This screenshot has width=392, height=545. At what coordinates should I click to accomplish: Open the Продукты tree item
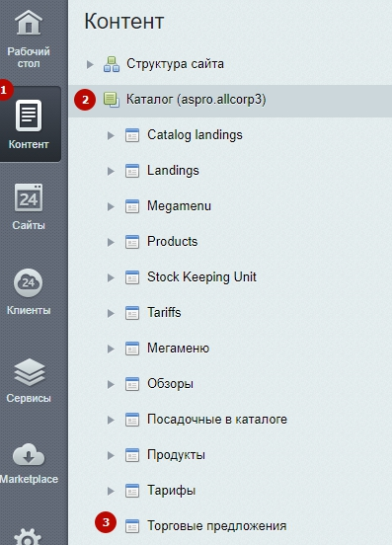pyautogui.click(x=176, y=455)
